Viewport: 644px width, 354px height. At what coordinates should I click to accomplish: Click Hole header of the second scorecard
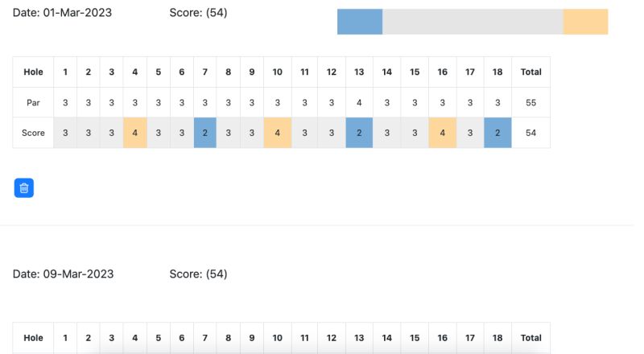tap(33, 338)
